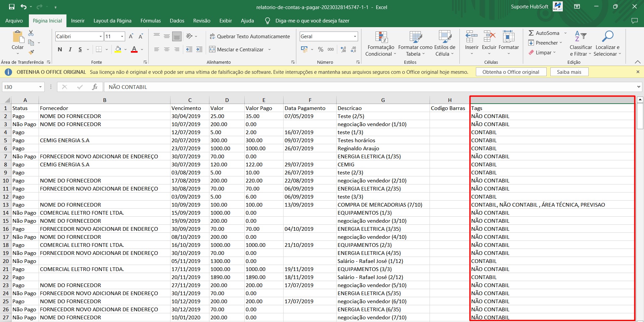Close the yellow license warning bar
Viewport: 644px width, 322px height.
pyautogui.click(x=638, y=72)
